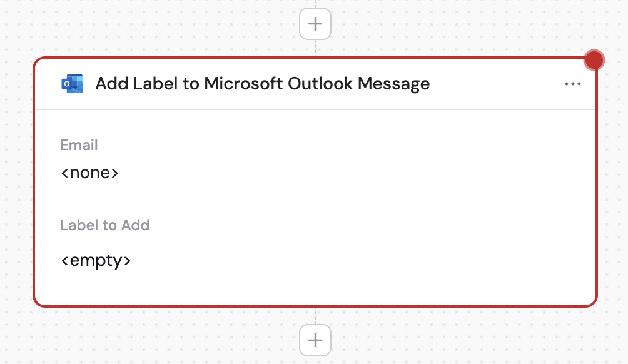Add a new step before this Outlook action
The width and height of the screenshot is (628, 364).
314,23
